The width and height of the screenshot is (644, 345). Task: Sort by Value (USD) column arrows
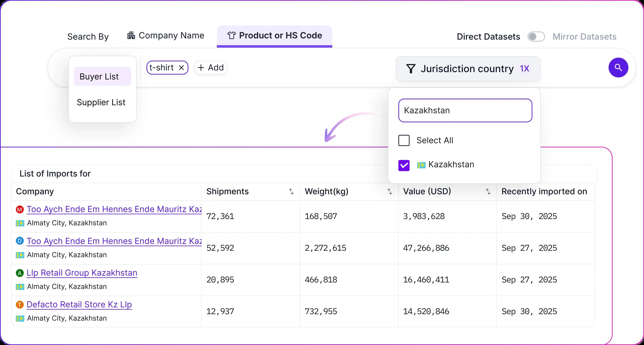pyautogui.click(x=488, y=192)
